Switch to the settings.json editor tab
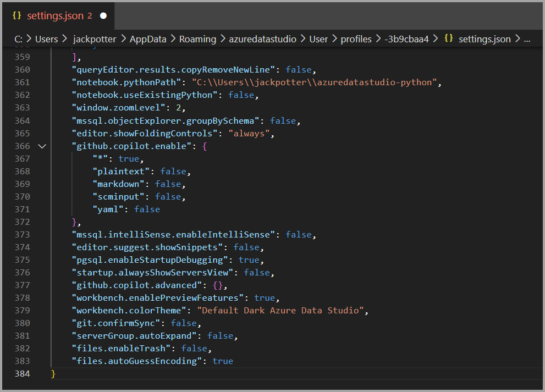The image size is (545, 392). 55,16
